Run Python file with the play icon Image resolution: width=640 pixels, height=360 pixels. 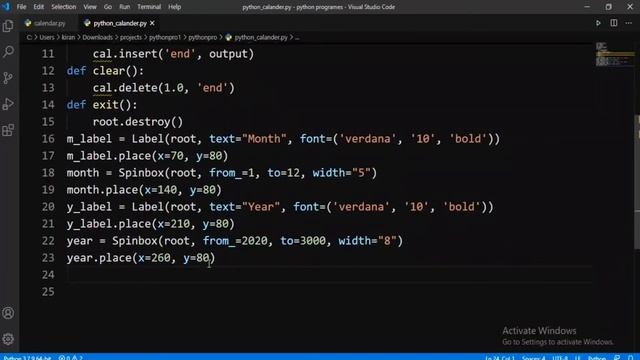click(x=598, y=23)
